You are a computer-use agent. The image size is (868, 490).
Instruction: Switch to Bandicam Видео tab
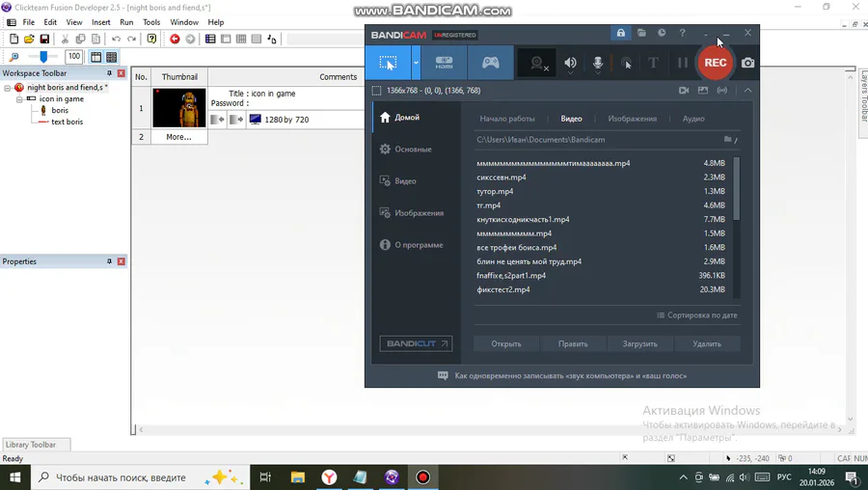(571, 119)
